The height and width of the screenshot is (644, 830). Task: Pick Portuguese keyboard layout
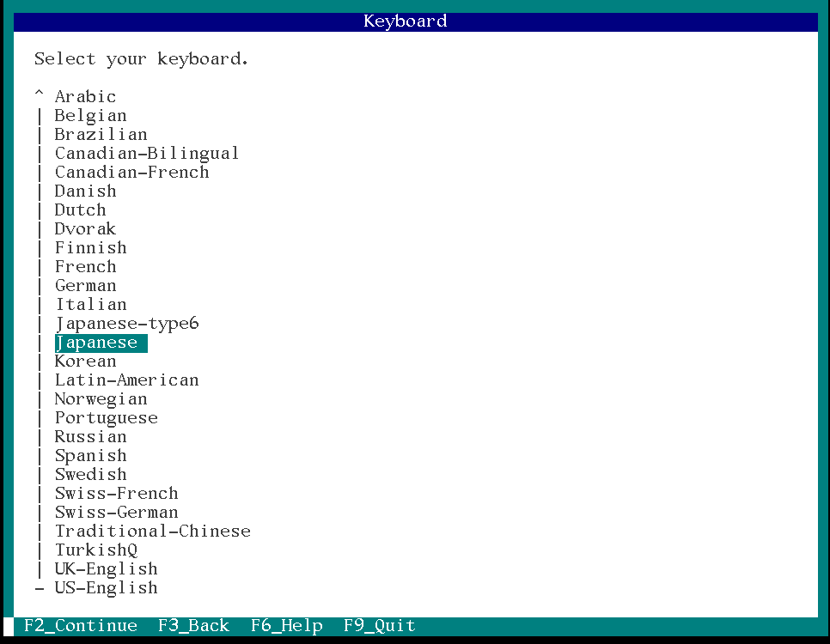[x=106, y=418]
